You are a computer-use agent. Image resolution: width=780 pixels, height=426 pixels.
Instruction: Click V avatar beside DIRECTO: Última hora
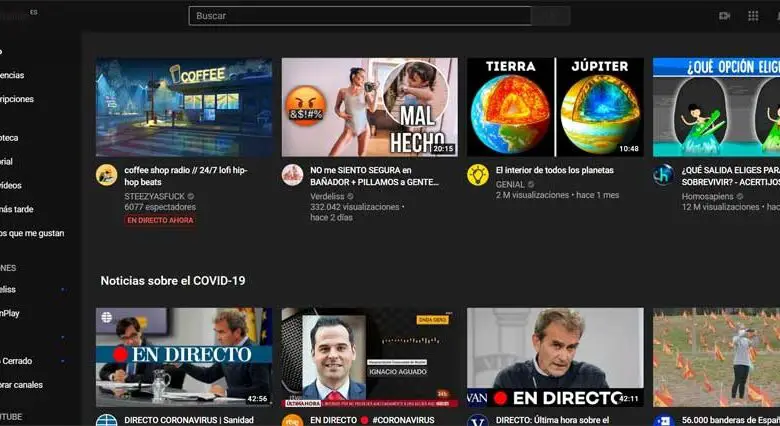[478, 421]
